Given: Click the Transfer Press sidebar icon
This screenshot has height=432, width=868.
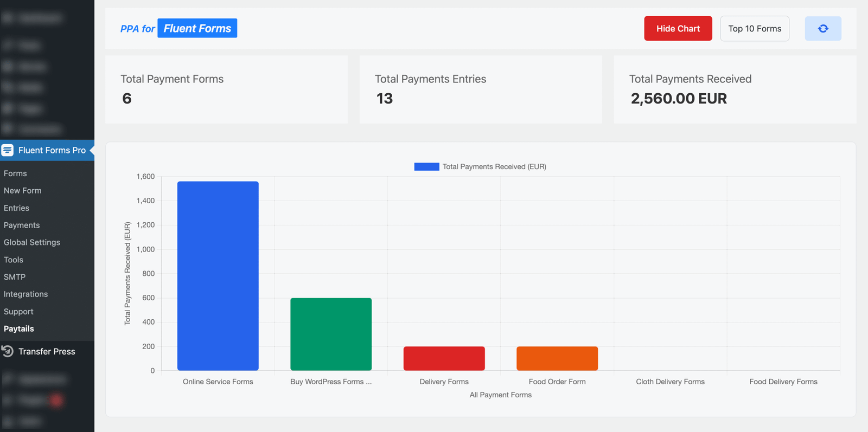Looking at the screenshot, I should tap(8, 351).
